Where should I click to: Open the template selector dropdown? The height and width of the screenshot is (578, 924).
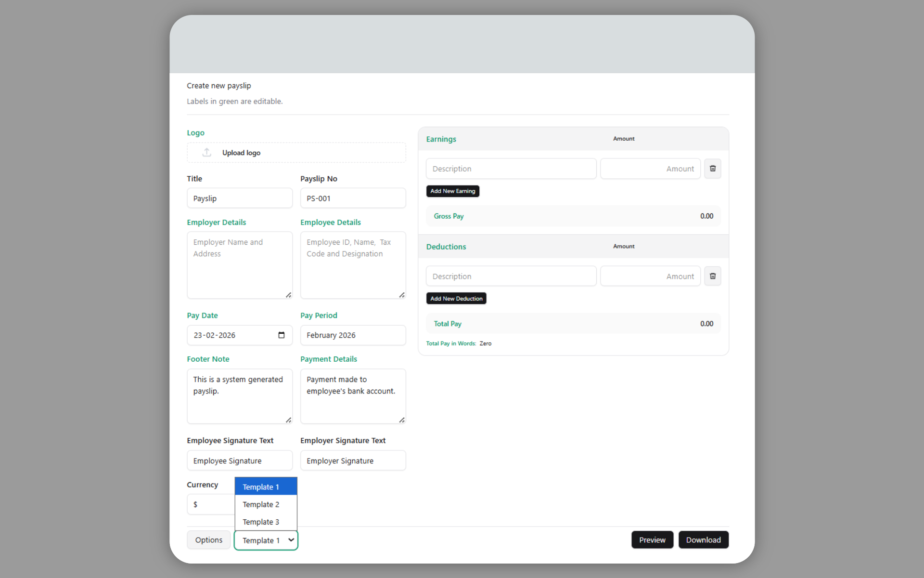point(266,540)
